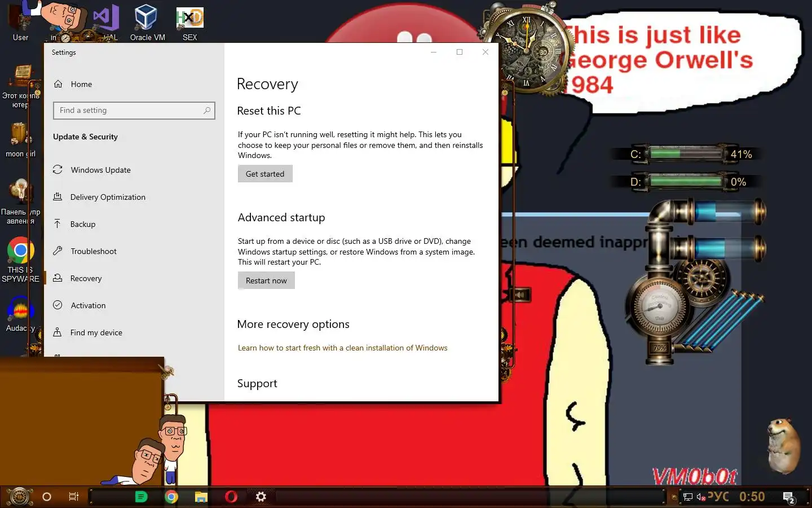Screen dimensions: 812x508
Task: Click the search magnifier icon in Settings
Action: point(207,111)
